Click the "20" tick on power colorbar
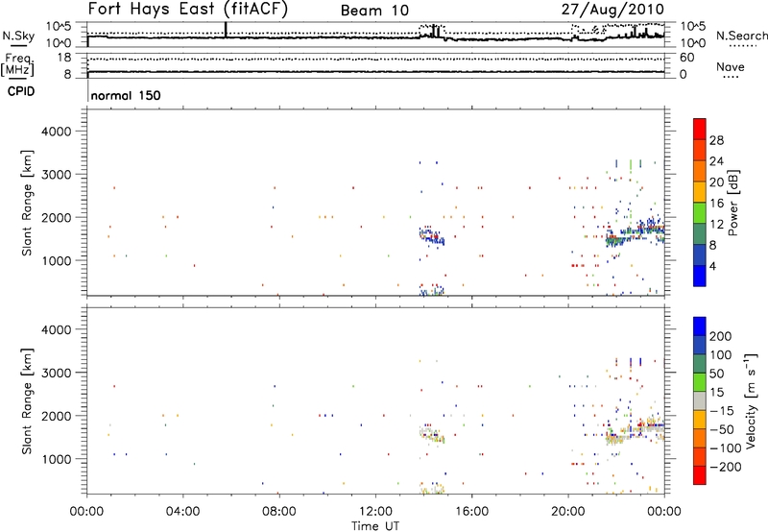 [716, 182]
